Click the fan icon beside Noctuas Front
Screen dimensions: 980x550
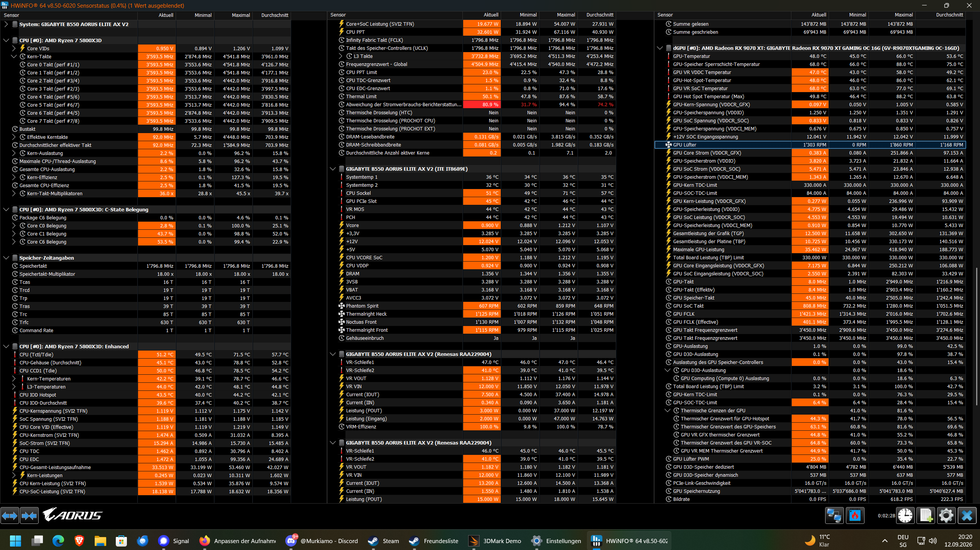(341, 322)
